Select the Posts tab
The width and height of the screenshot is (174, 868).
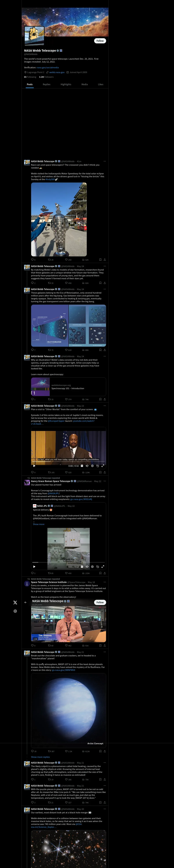pos(30,84)
